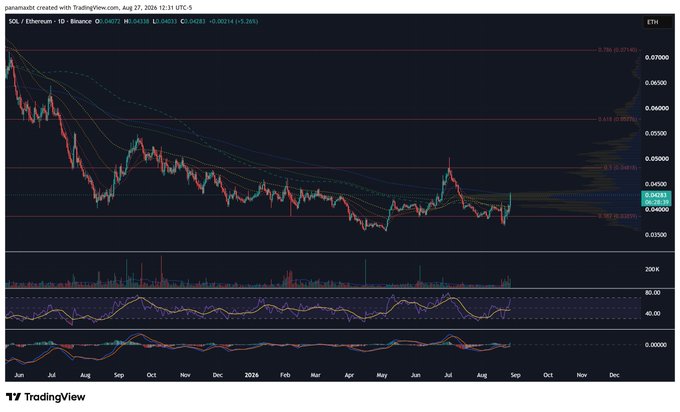Click the Mar label on time axis

(316, 375)
